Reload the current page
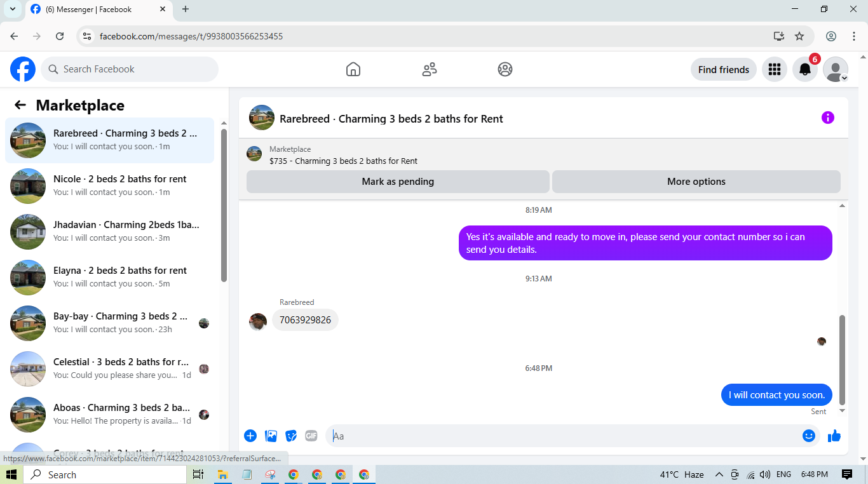Screen dimensions: 868x484 60,36
